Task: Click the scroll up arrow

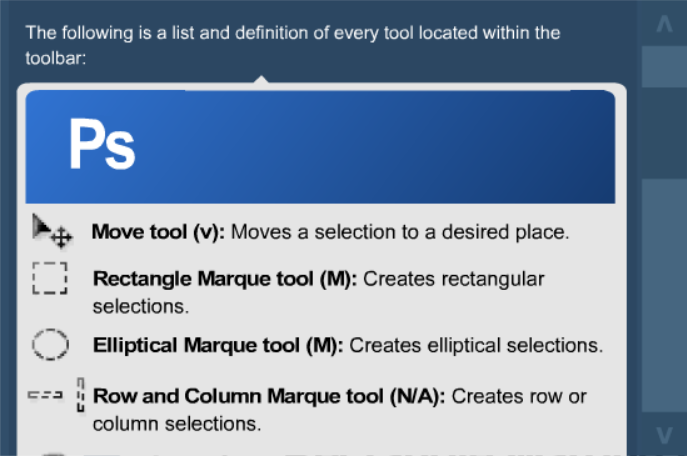Action: [x=663, y=25]
